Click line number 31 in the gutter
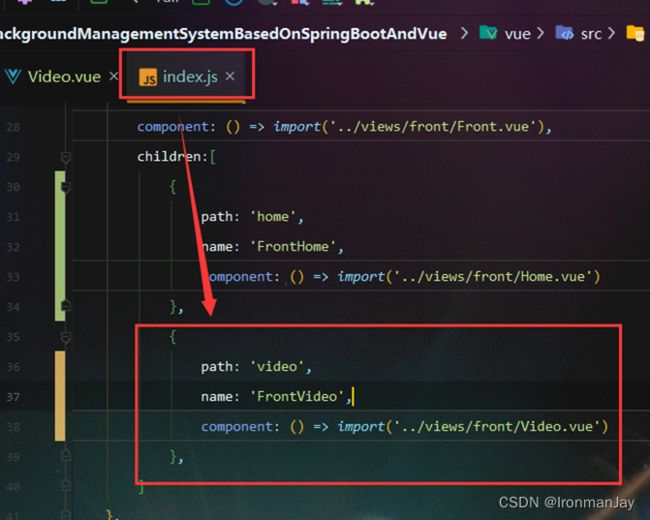 coord(13,217)
